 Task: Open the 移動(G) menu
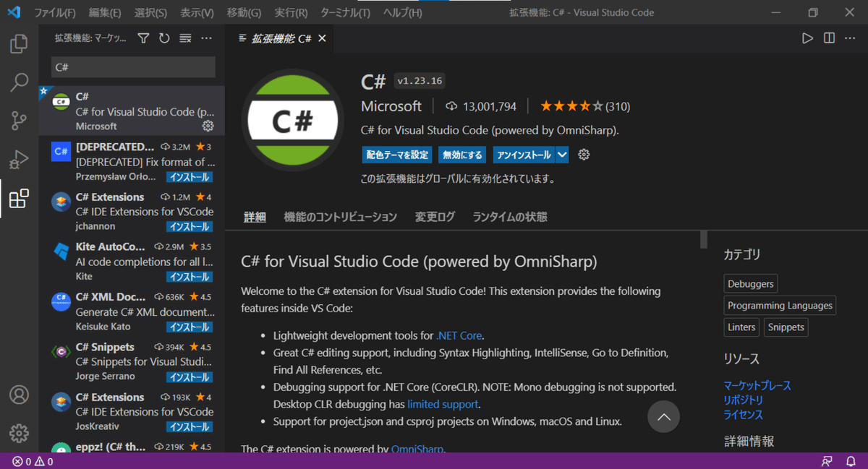pyautogui.click(x=244, y=12)
